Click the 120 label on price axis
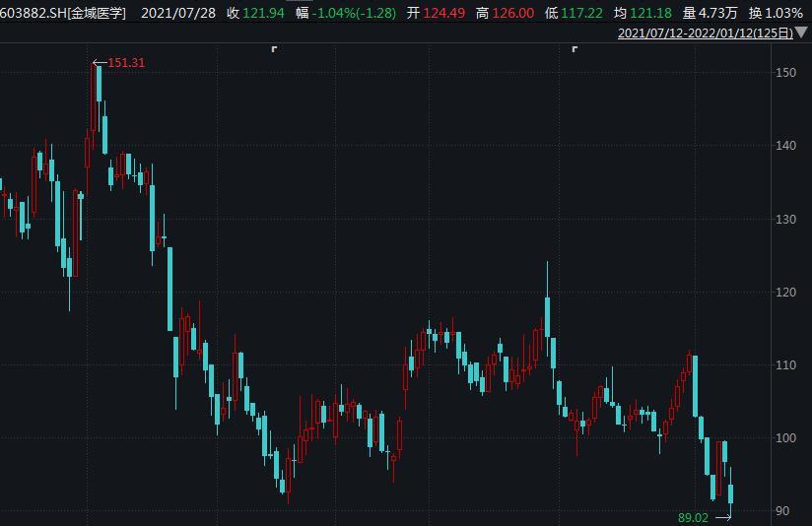Image resolution: width=812 pixels, height=526 pixels. click(785, 292)
